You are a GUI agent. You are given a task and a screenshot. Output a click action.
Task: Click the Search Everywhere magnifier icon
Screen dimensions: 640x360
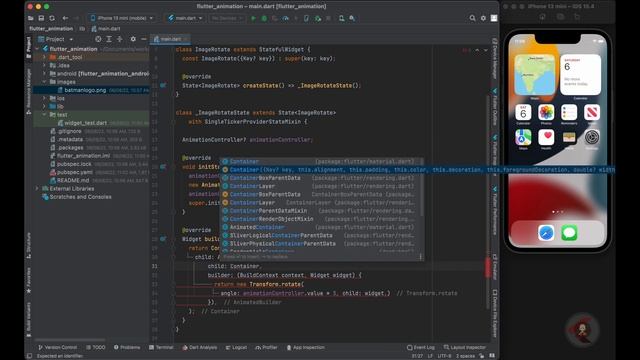click(x=472, y=18)
